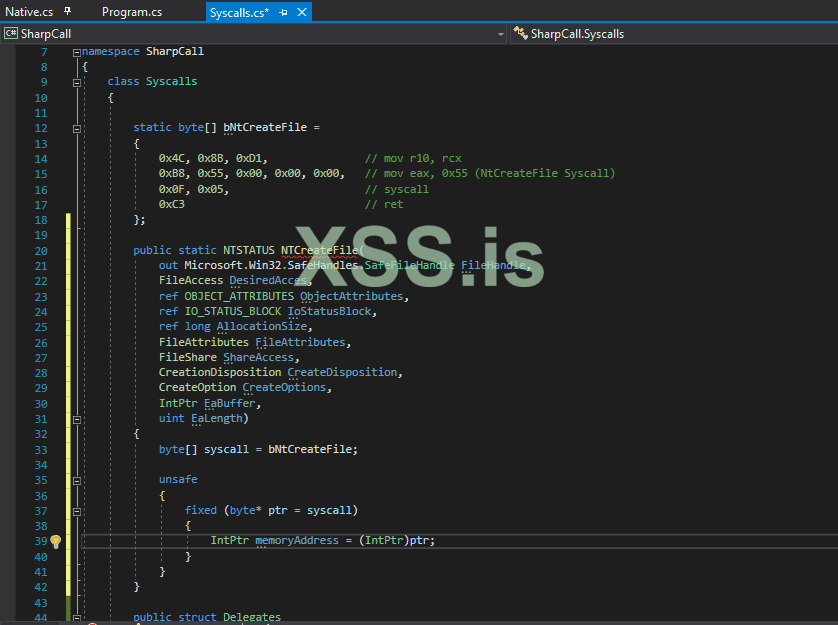This screenshot has height=625, width=838.
Task: Click the EaLength parameter name
Action: pyautogui.click(x=217, y=418)
